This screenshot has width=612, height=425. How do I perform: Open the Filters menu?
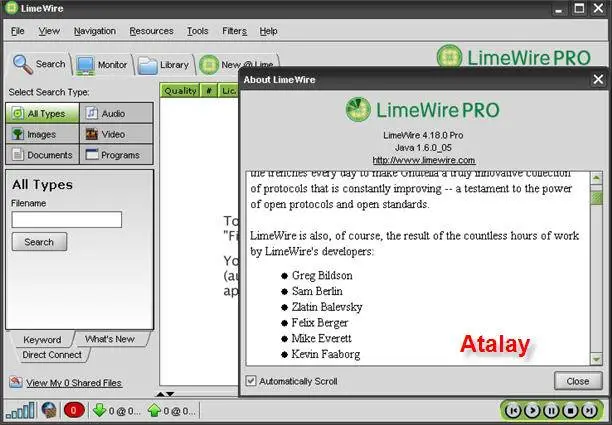point(234,31)
